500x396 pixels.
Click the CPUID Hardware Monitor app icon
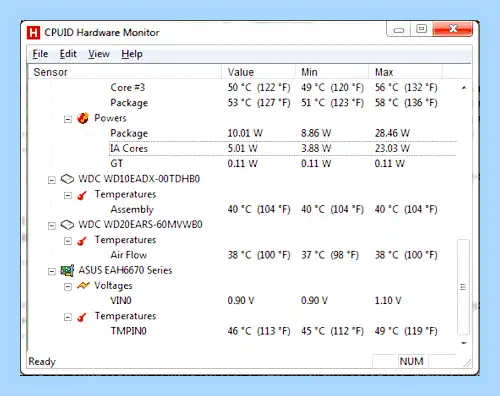click(33, 33)
